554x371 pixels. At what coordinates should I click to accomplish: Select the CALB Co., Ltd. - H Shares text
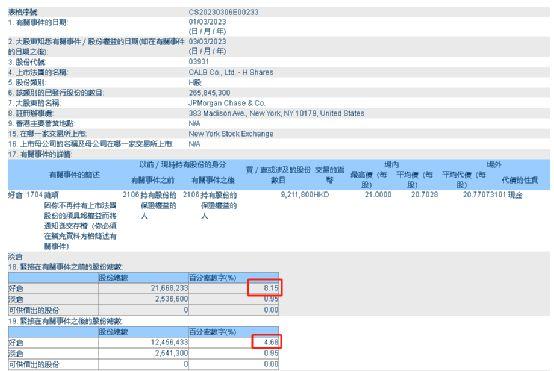click(x=231, y=72)
